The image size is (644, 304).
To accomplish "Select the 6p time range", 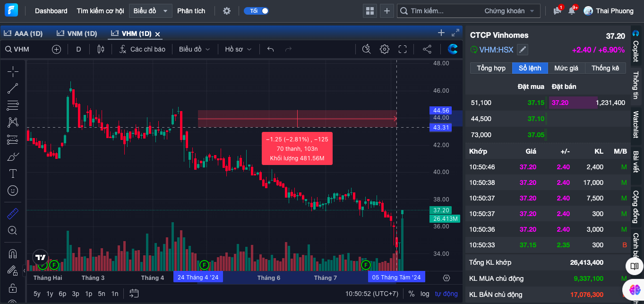I will tap(62, 294).
